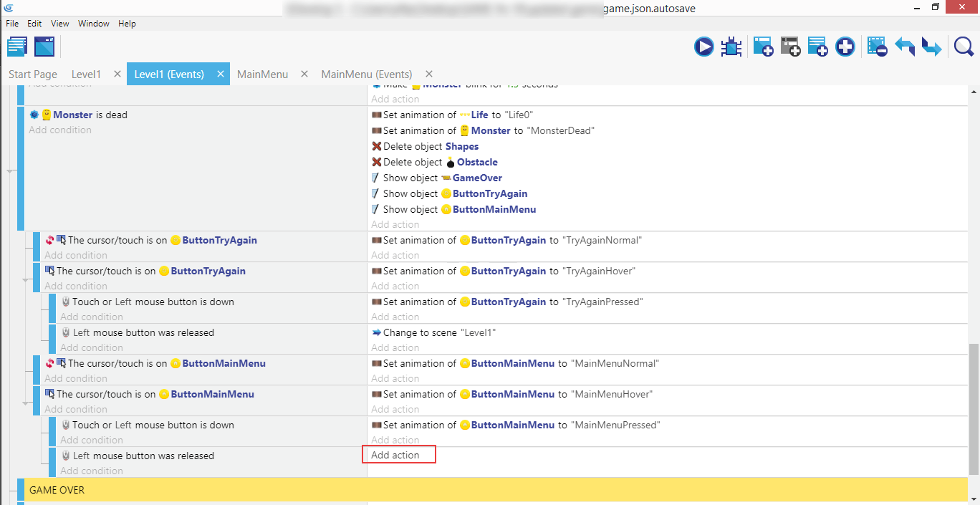
Task: Switch to the MainMenu (Events) tab
Action: [366, 74]
